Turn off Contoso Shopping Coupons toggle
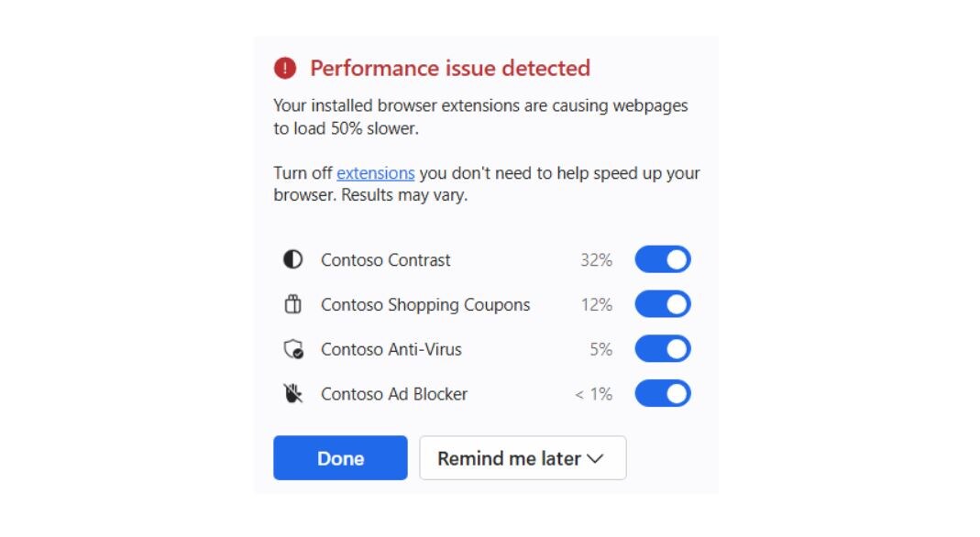 [663, 304]
